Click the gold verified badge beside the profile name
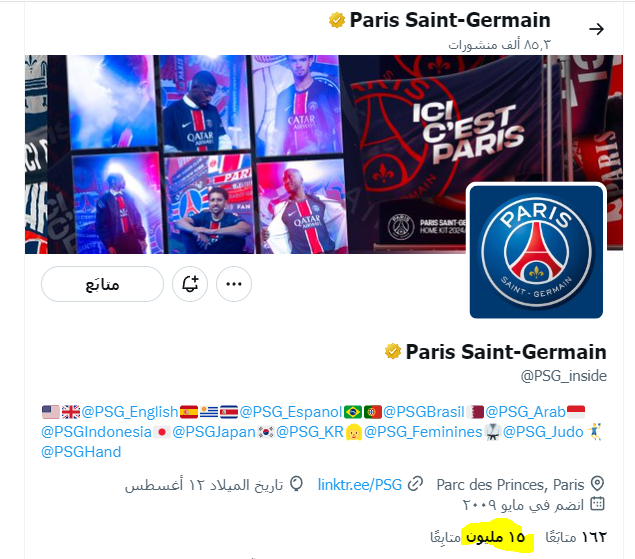The image size is (635, 559). tap(392, 351)
